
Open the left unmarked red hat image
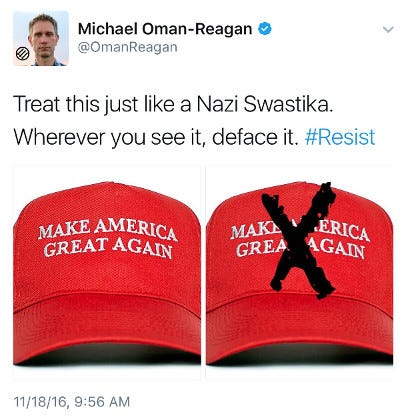point(107,273)
